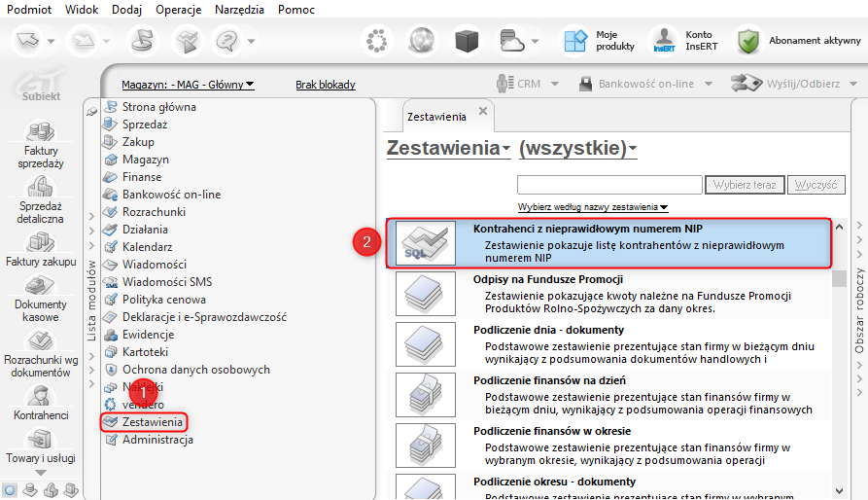This screenshot has width=868, height=500.
Task: Open the Dodaj menu
Action: pos(126,10)
